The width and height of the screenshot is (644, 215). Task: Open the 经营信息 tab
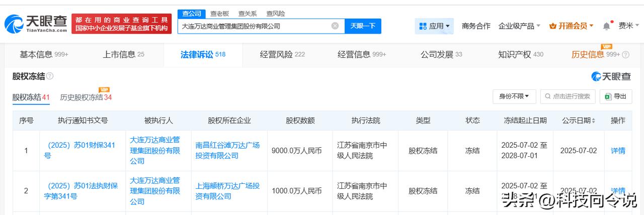pyautogui.click(x=362, y=54)
